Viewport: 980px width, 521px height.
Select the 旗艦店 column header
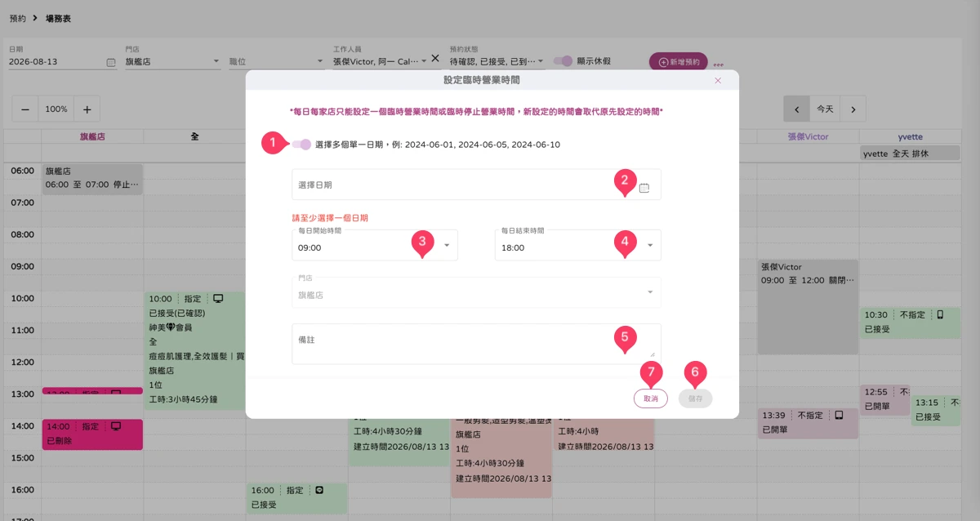pyautogui.click(x=92, y=136)
